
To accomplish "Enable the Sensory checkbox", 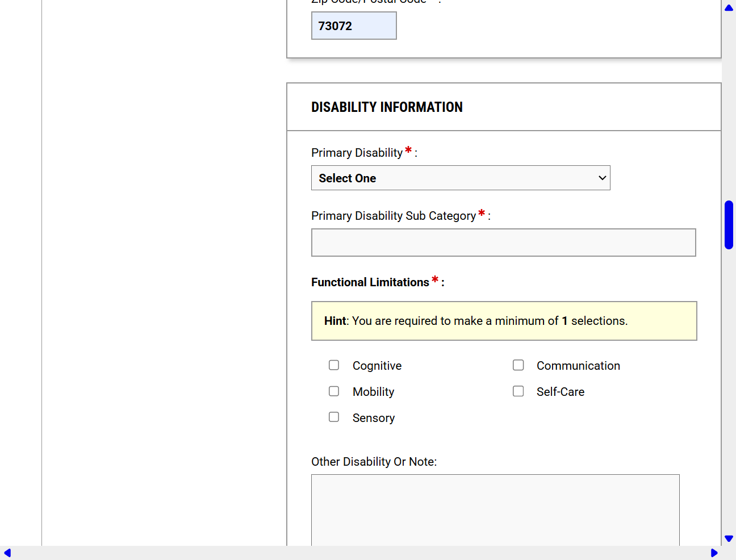I will [x=334, y=417].
